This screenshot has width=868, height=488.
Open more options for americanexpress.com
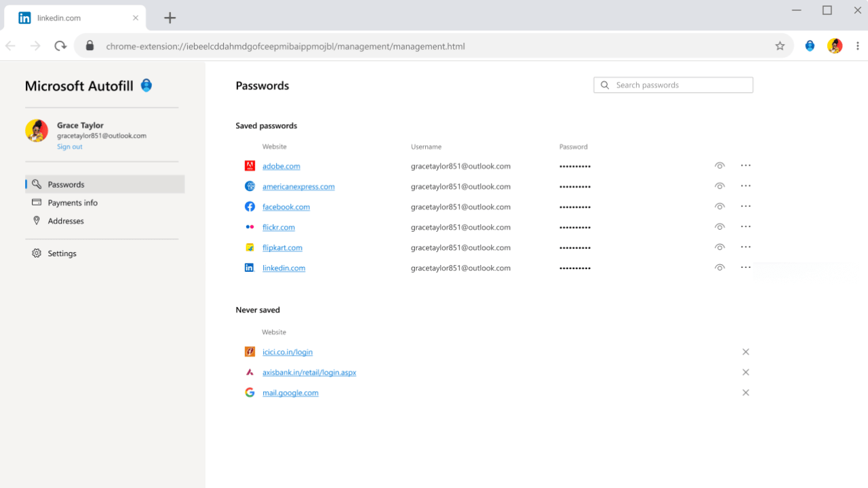pyautogui.click(x=746, y=186)
